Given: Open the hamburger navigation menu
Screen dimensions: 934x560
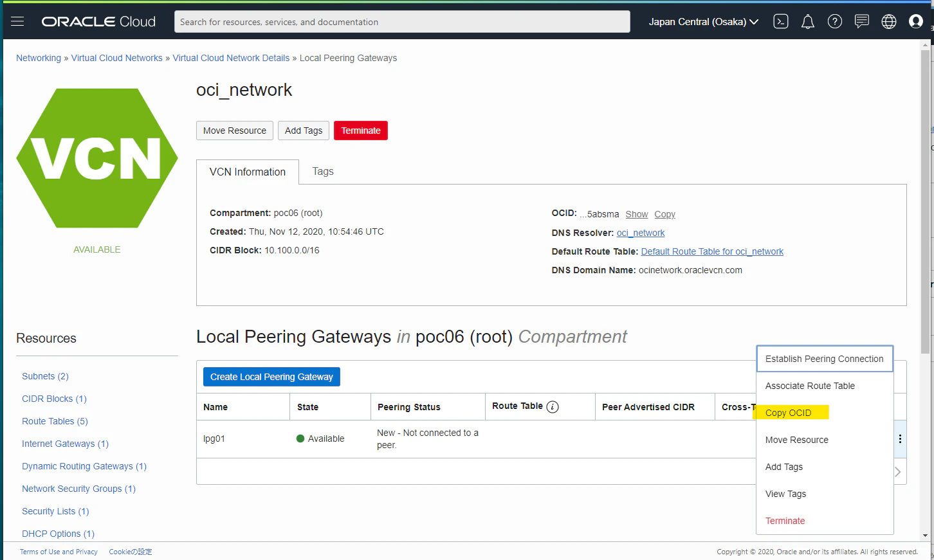Looking at the screenshot, I should point(17,22).
